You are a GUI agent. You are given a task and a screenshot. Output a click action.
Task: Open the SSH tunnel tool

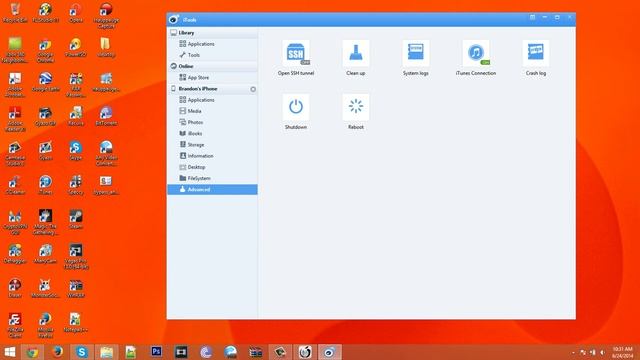coord(296,53)
